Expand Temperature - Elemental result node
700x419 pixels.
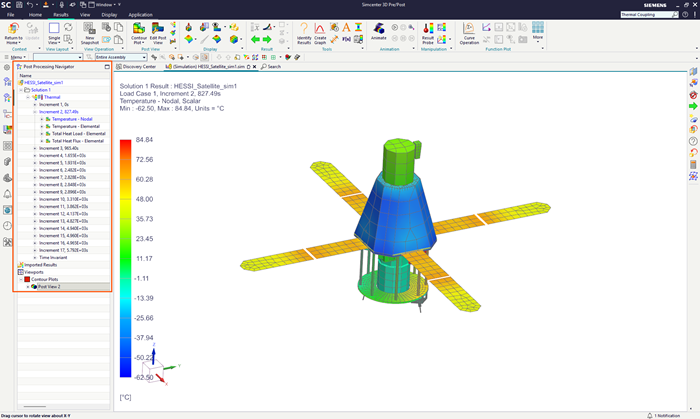[x=42, y=126]
